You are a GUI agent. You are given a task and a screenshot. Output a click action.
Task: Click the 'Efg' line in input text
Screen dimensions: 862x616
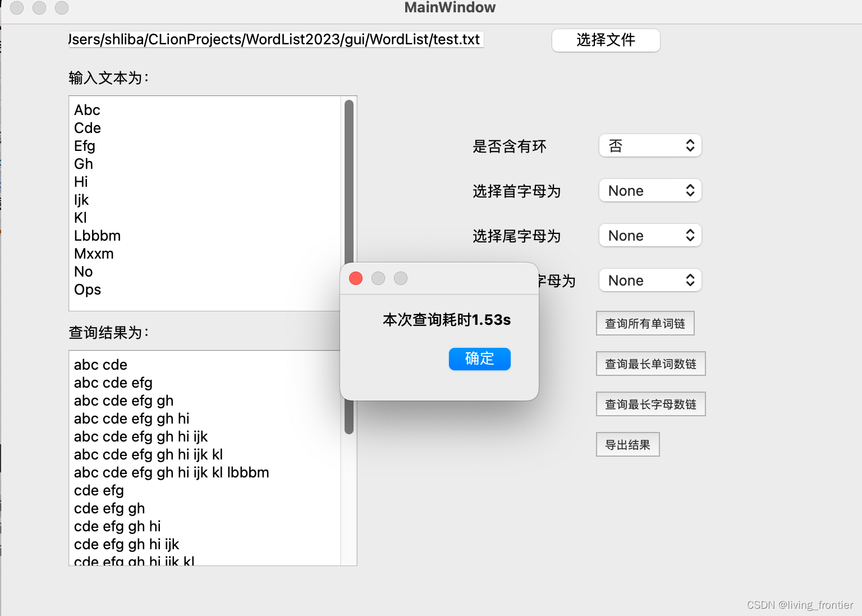[x=85, y=146]
